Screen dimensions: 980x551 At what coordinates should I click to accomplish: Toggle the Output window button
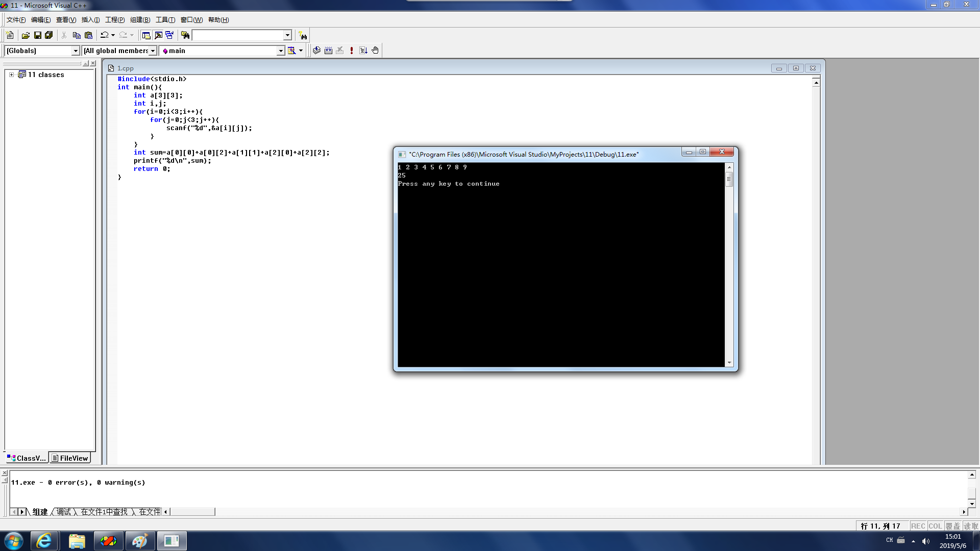158,35
